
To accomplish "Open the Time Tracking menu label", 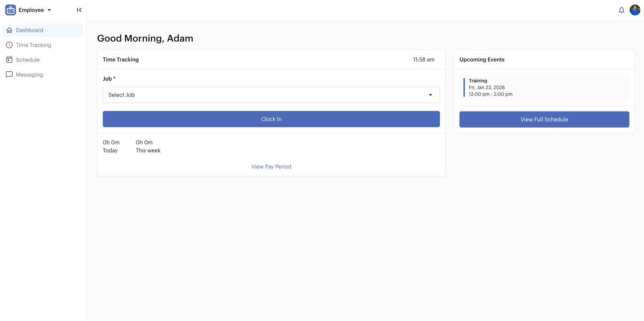I will pos(33,45).
